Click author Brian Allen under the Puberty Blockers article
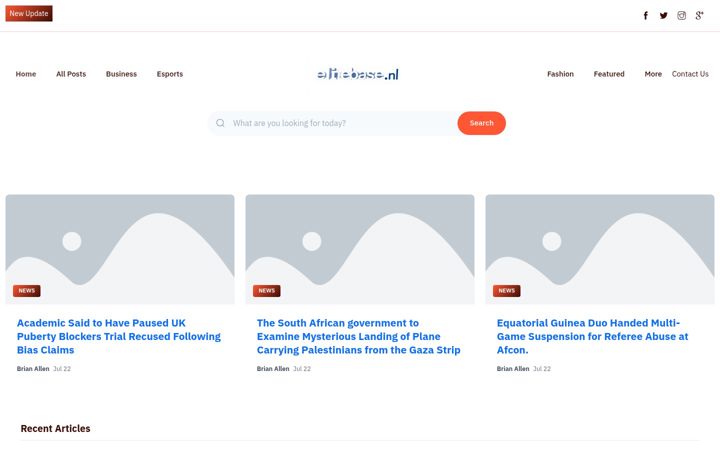Screen dimensions: 720x450 tap(33, 369)
